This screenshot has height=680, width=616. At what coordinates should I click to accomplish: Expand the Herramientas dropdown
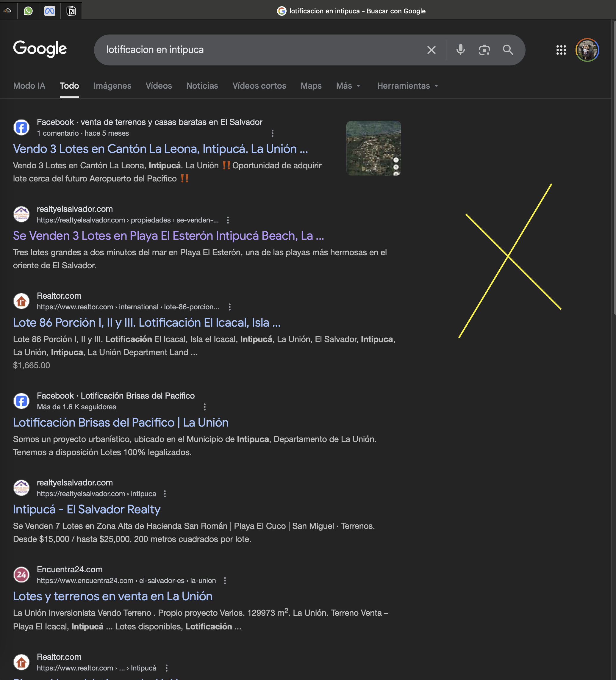[x=408, y=86]
